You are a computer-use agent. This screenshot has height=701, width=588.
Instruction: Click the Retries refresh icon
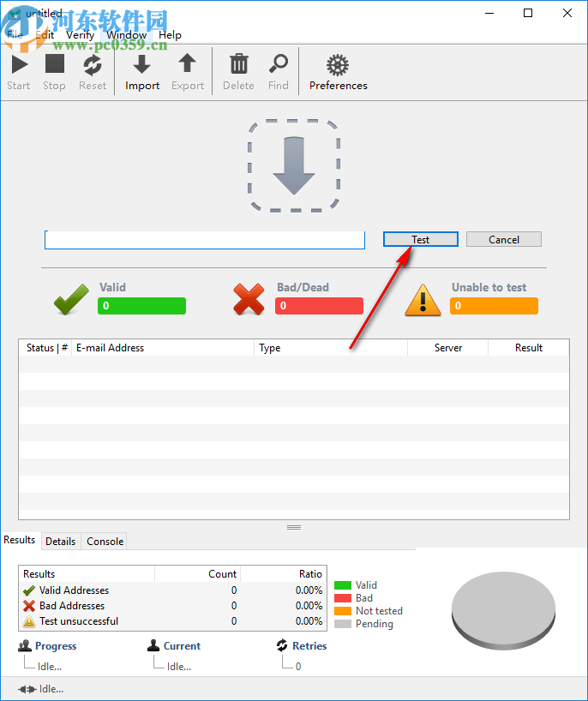point(282,645)
